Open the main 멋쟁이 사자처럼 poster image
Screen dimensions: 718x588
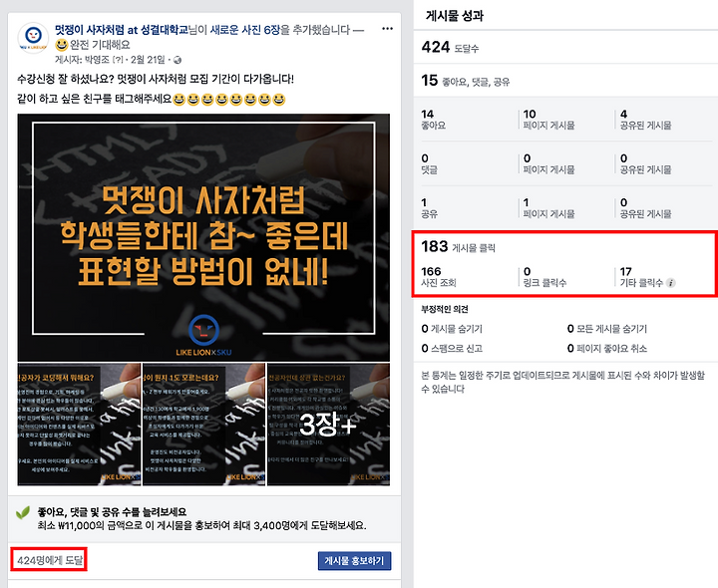203,237
